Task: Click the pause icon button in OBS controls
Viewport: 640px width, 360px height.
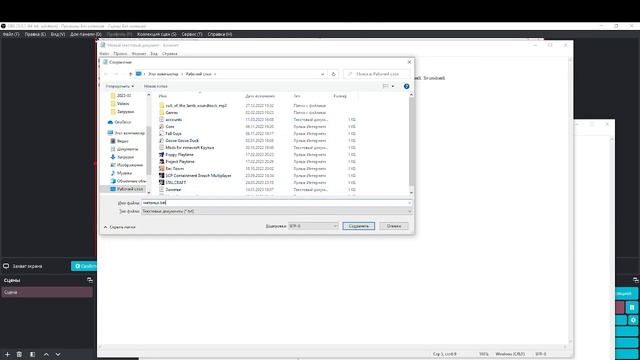Action: point(632,307)
